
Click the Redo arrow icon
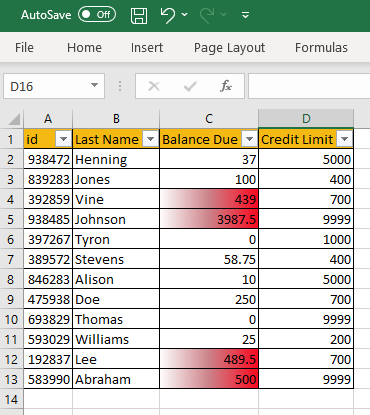(x=207, y=15)
